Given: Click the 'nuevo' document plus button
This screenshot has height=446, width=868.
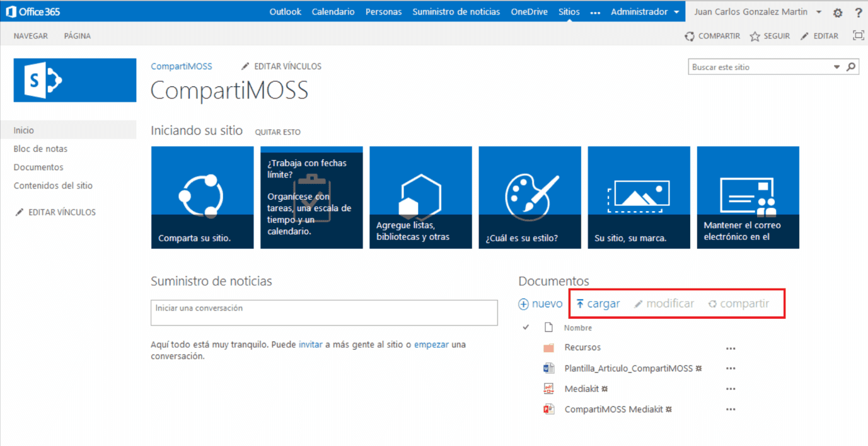Looking at the screenshot, I should point(540,304).
